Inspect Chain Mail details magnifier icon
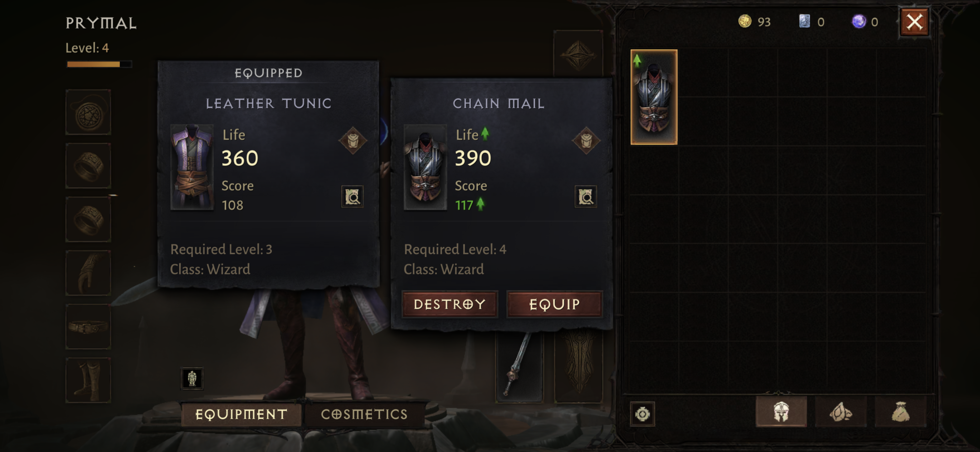The width and height of the screenshot is (980, 452). click(585, 196)
